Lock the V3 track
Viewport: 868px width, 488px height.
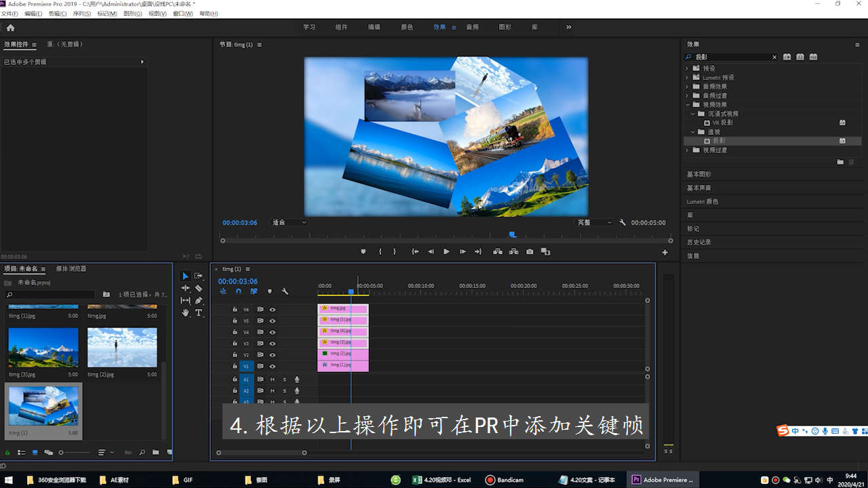tap(235, 344)
